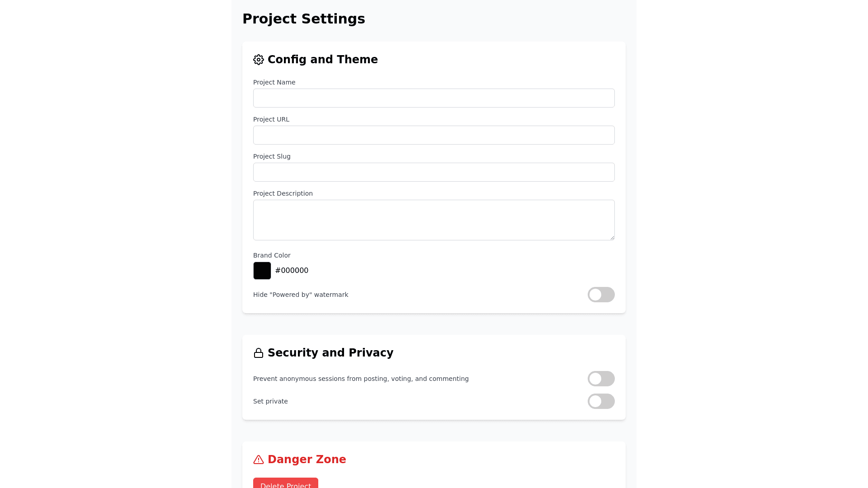This screenshot has height=488, width=868.
Task: Click the lock icon beside Security and Privacy
Action: pos(259,353)
